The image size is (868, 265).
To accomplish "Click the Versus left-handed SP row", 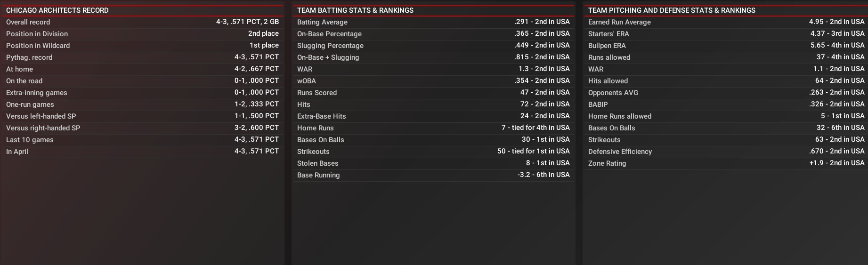I will click(x=142, y=116).
